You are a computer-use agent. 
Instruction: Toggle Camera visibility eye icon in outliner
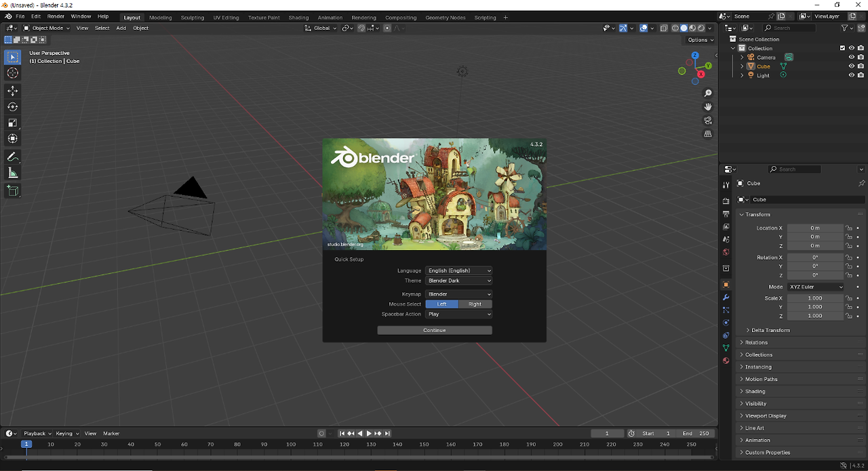click(x=852, y=58)
